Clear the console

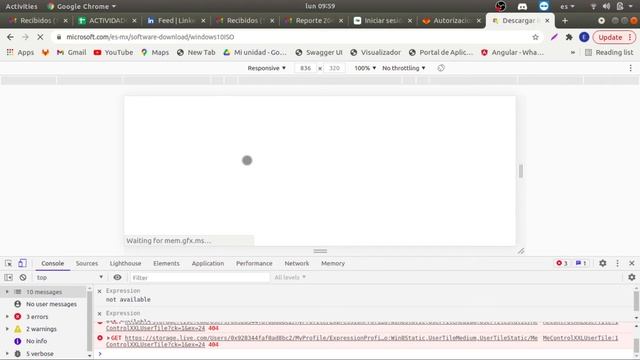click(x=23, y=277)
